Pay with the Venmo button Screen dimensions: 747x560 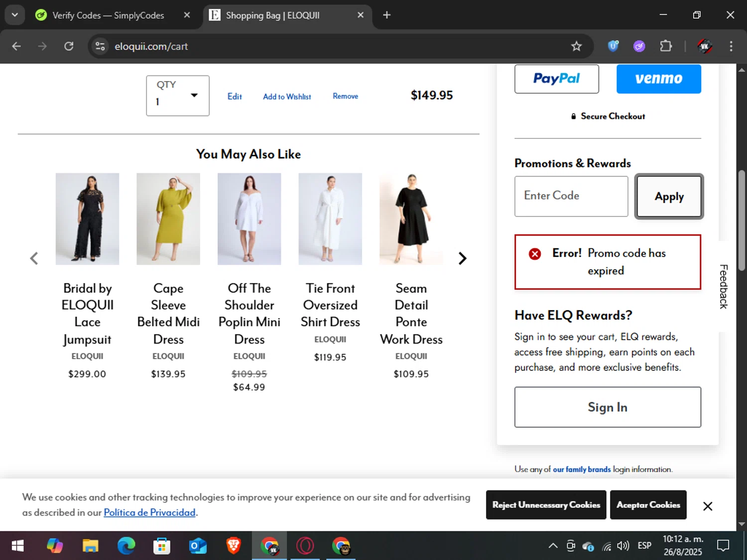click(x=658, y=79)
